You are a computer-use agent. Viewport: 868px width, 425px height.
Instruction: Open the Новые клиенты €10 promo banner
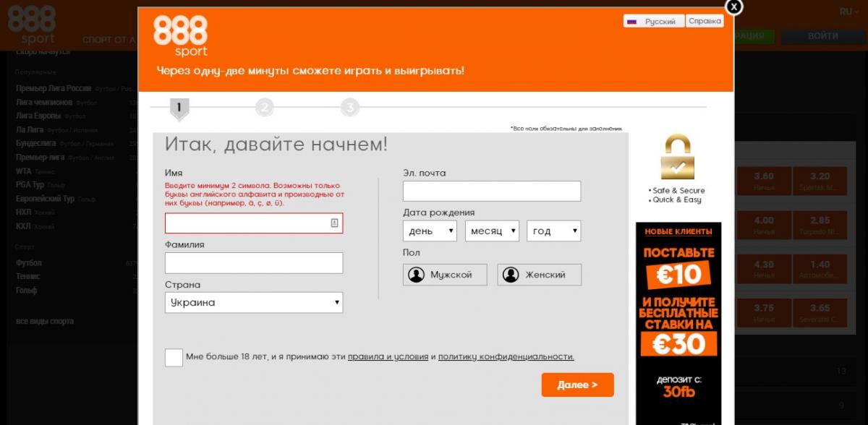click(678, 323)
